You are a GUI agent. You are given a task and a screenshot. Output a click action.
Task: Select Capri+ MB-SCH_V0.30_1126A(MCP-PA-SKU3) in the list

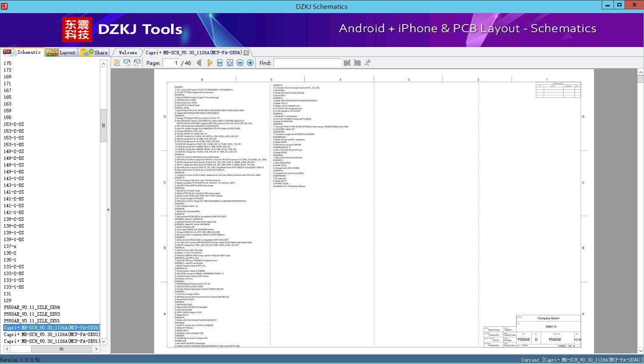point(52,334)
